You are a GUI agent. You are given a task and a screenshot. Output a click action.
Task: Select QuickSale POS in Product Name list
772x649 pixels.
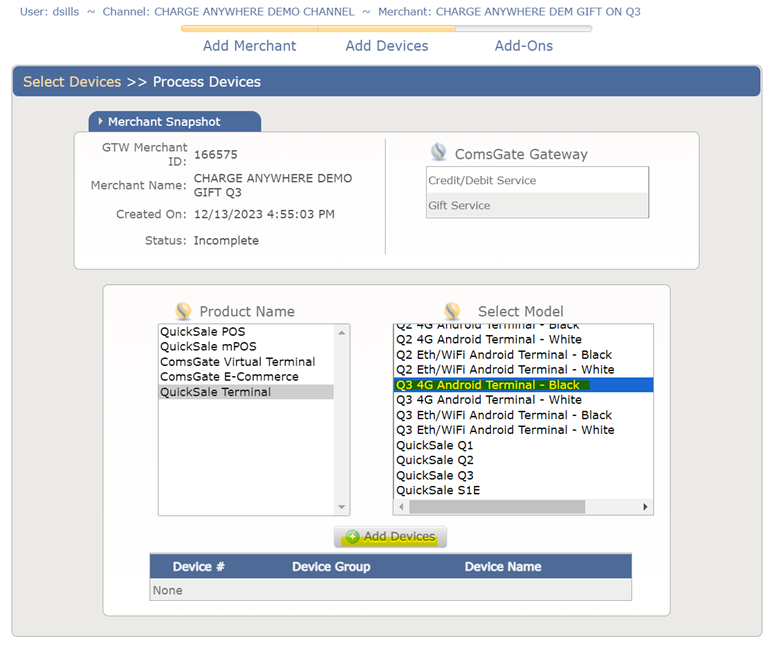[x=203, y=332]
